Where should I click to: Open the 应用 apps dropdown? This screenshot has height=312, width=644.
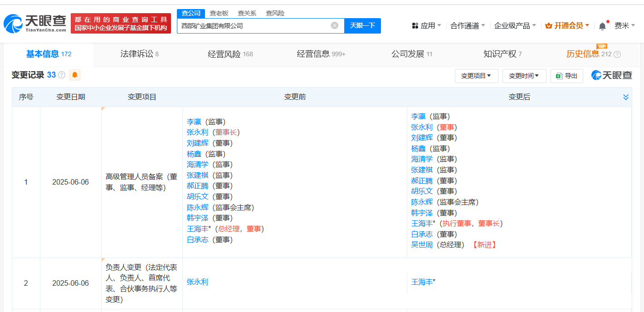tap(426, 26)
